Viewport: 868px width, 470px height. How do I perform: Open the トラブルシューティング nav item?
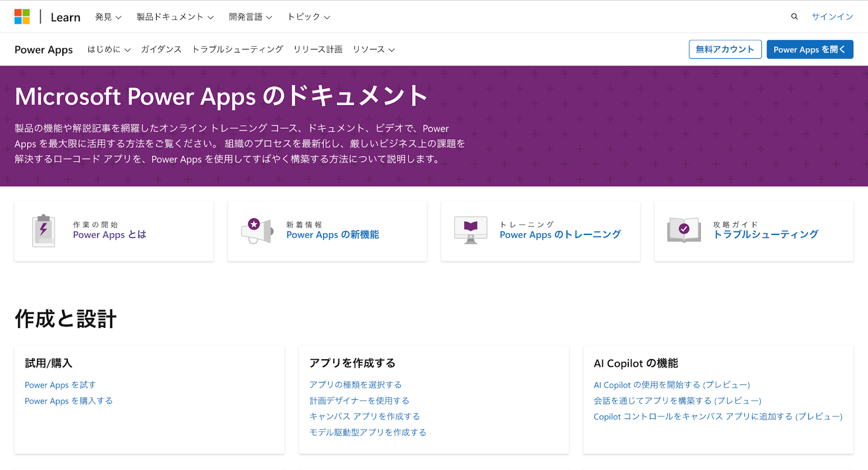pos(238,49)
